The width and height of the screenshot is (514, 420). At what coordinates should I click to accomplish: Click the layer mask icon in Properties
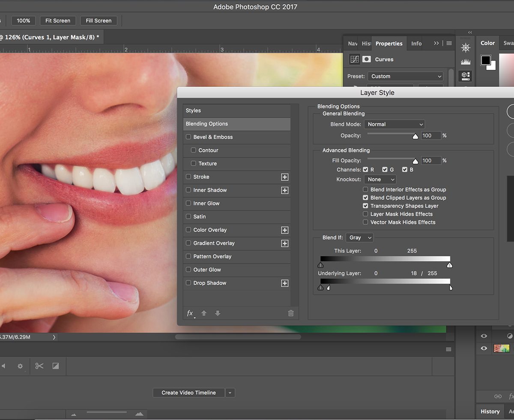(x=367, y=59)
